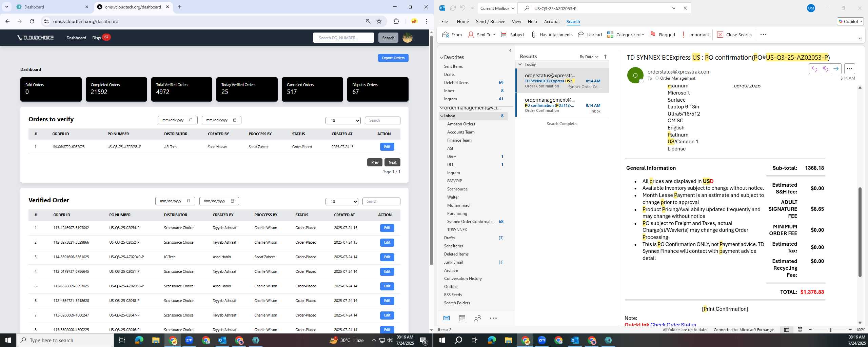Open Copilot in Outlook
This screenshot has height=347, width=868.
coord(850,21)
